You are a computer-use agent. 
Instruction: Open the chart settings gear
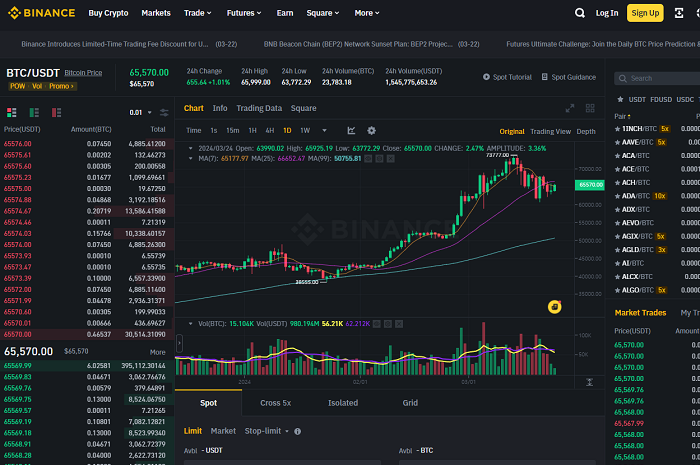(371, 130)
